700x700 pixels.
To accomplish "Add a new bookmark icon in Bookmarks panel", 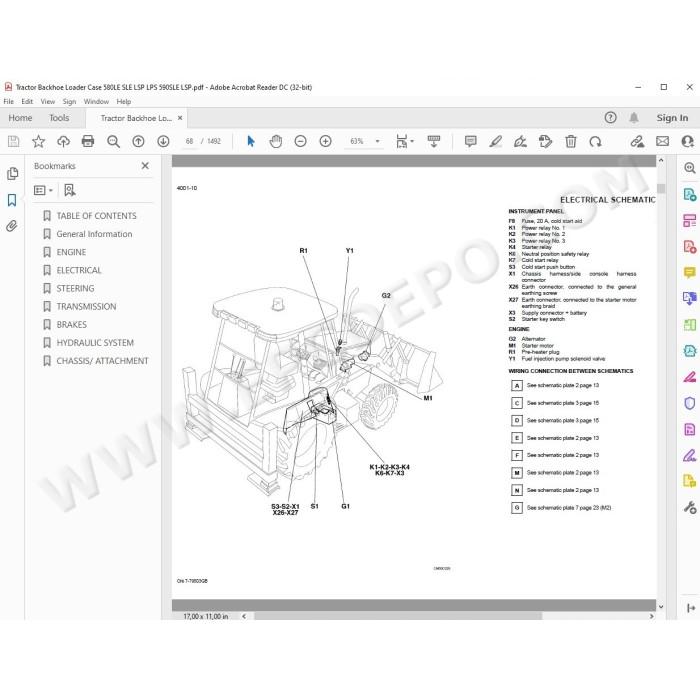I will (70, 191).
